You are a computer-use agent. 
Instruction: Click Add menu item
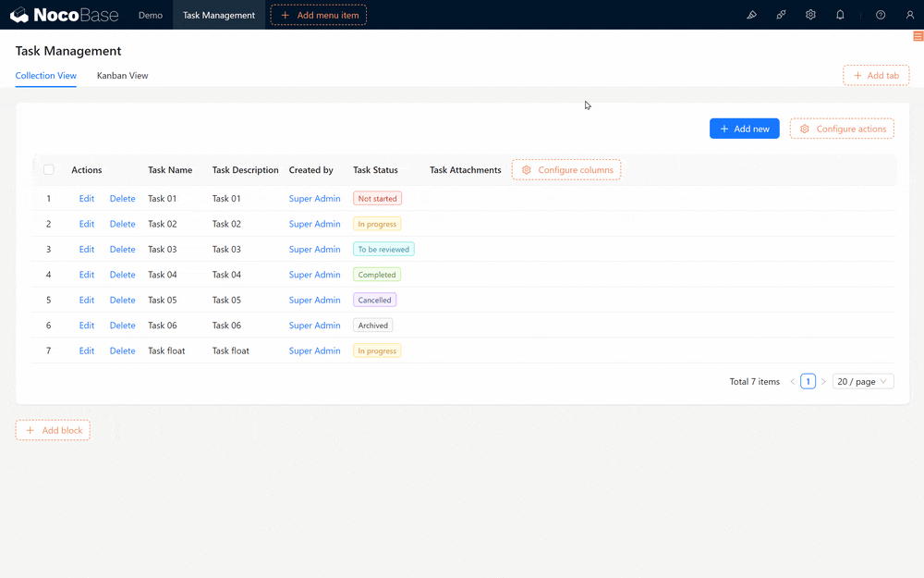(x=318, y=15)
